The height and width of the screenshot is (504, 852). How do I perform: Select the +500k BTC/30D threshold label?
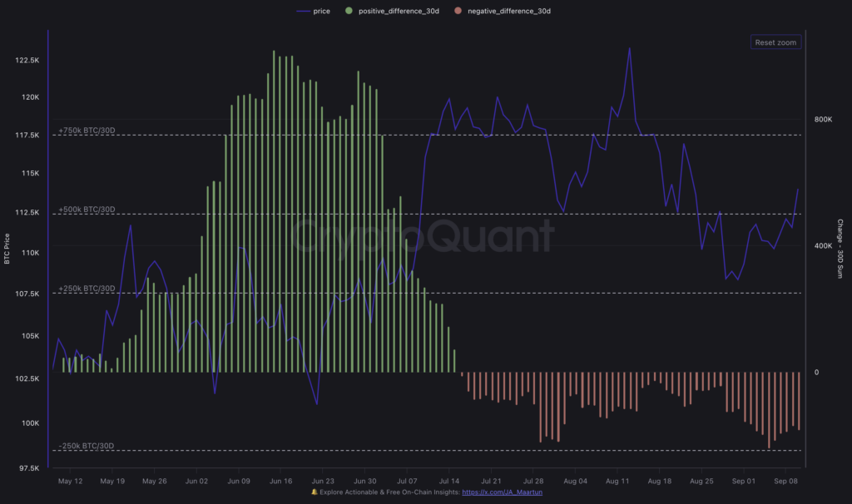85,210
